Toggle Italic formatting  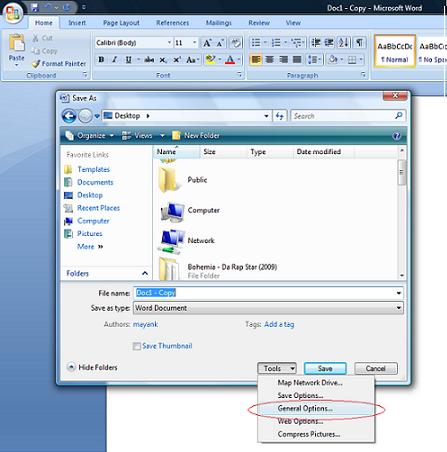[115, 60]
